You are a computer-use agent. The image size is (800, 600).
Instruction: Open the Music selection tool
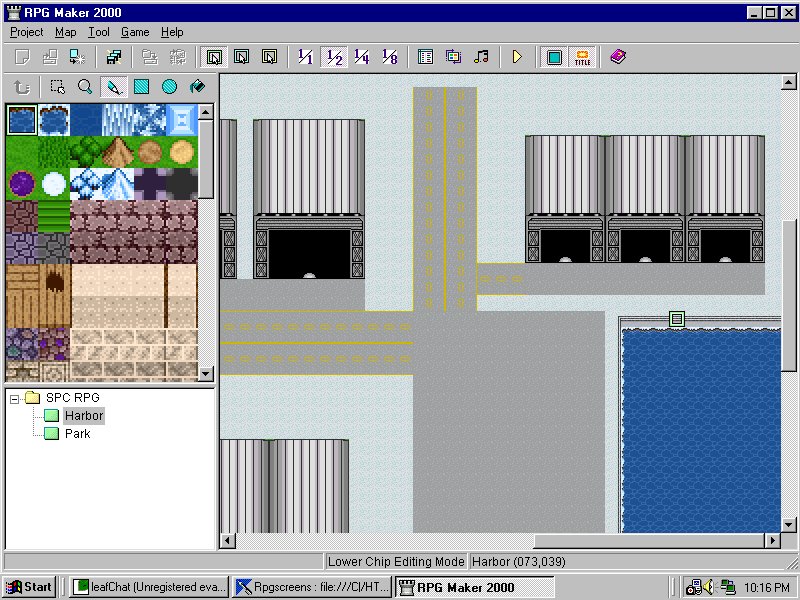(x=481, y=57)
